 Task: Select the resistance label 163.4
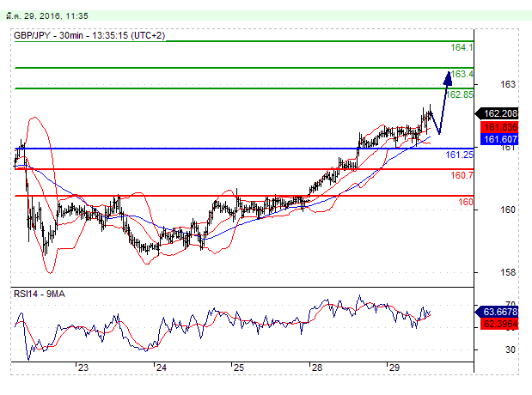[462, 74]
